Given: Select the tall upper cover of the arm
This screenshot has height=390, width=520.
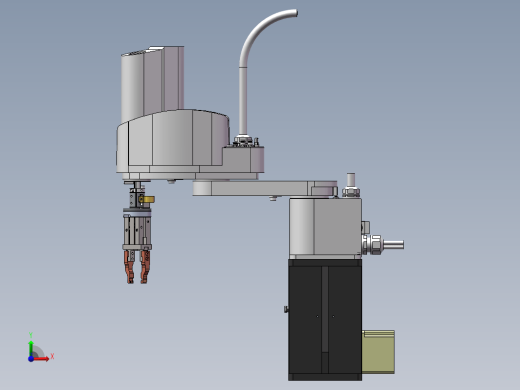Looking at the screenshot, I should [152, 83].
